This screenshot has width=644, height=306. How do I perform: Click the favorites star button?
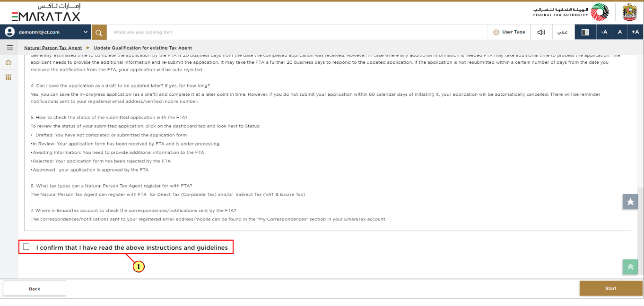[630, 202]
